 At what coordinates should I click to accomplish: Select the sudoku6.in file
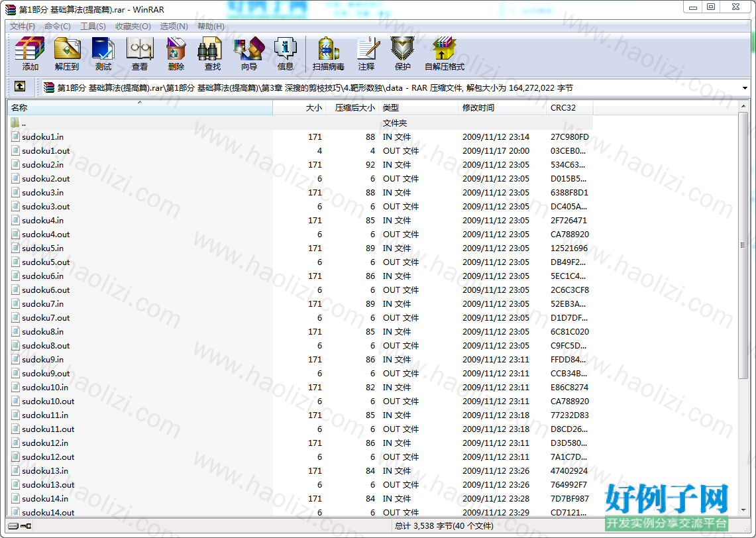tap(42, 276)
